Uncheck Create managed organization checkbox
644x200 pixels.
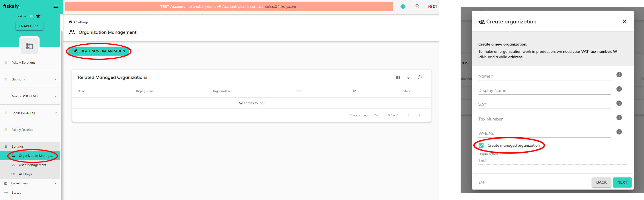pyautogui.click(x=481, y=145)
